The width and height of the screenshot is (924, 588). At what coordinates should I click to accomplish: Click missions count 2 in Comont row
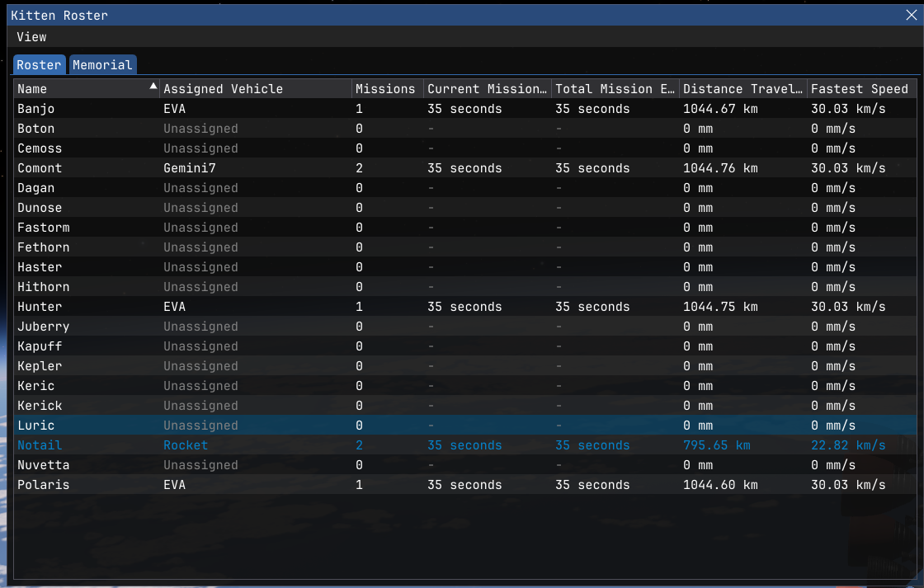[359, 168]
